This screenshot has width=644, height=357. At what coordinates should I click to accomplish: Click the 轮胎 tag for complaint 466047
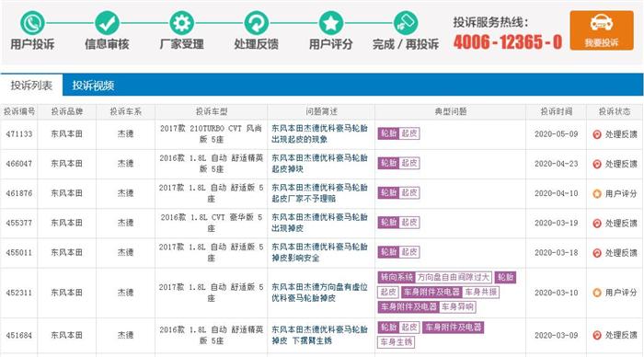tap(388, 163)
